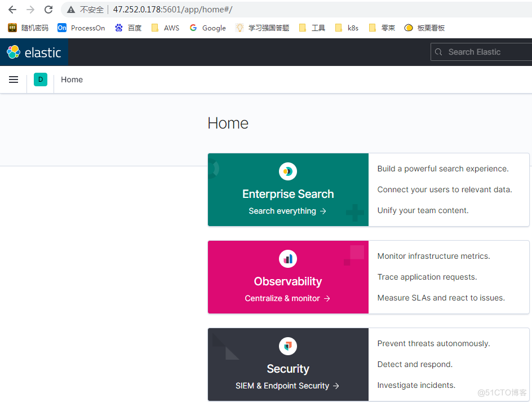Viewport: 532px width, 402px height.
Task: Open the 板栗看板 bookmark
Action: [424, 28]
